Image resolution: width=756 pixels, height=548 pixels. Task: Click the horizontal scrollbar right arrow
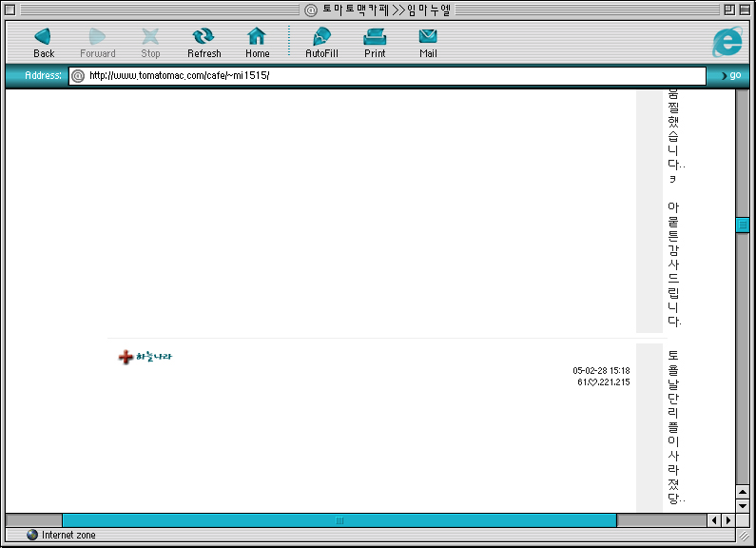point(727,520)
